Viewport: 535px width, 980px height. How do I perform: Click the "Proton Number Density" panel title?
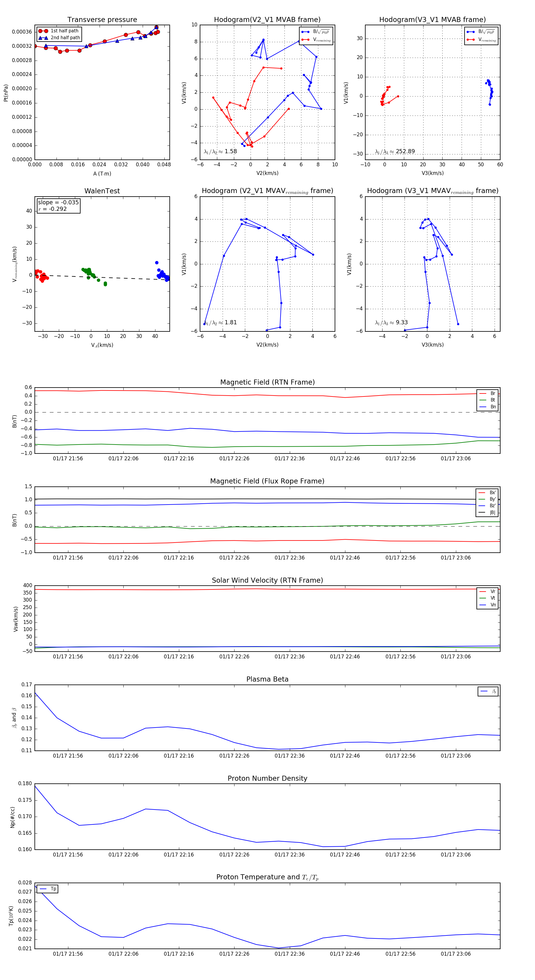point(267,778)
